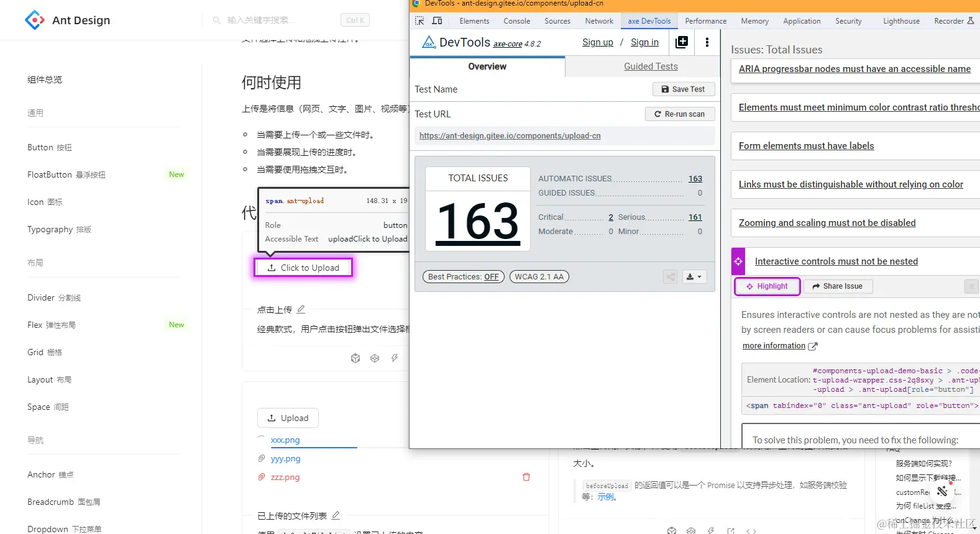Click the Re-run scan button

coord(680,114)
